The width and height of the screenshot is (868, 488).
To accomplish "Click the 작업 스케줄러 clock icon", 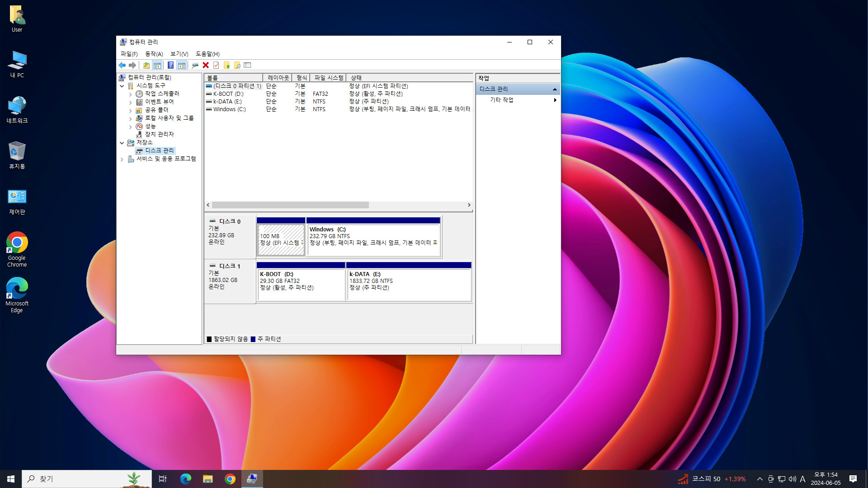I will click(139, 94).
